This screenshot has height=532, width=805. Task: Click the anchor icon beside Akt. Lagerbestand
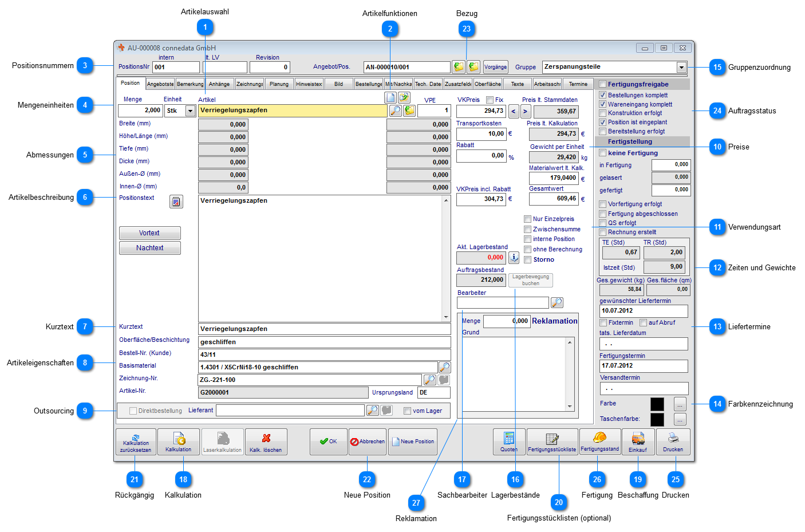pyautogui.click(x=514, y=258)
